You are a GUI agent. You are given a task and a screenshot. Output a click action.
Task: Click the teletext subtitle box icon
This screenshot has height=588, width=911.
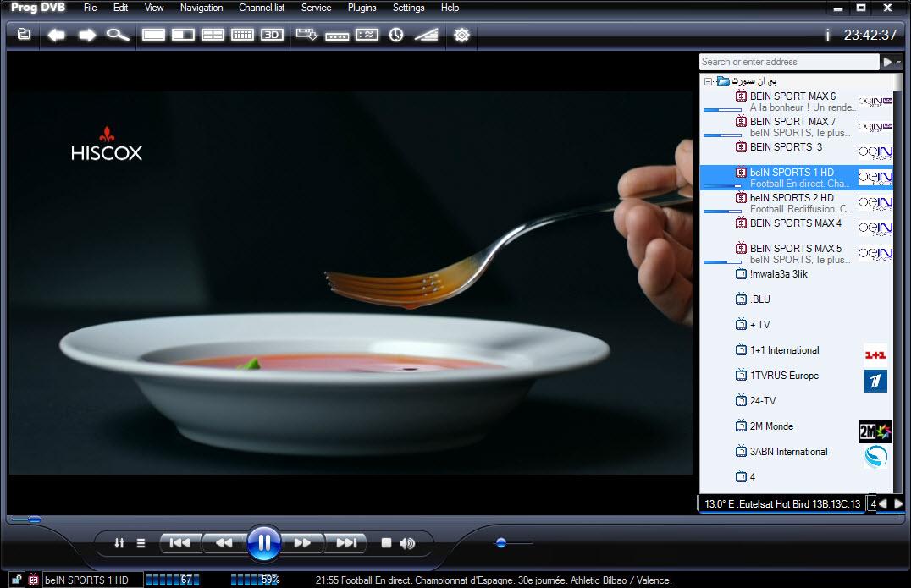(x=367, y=35)
